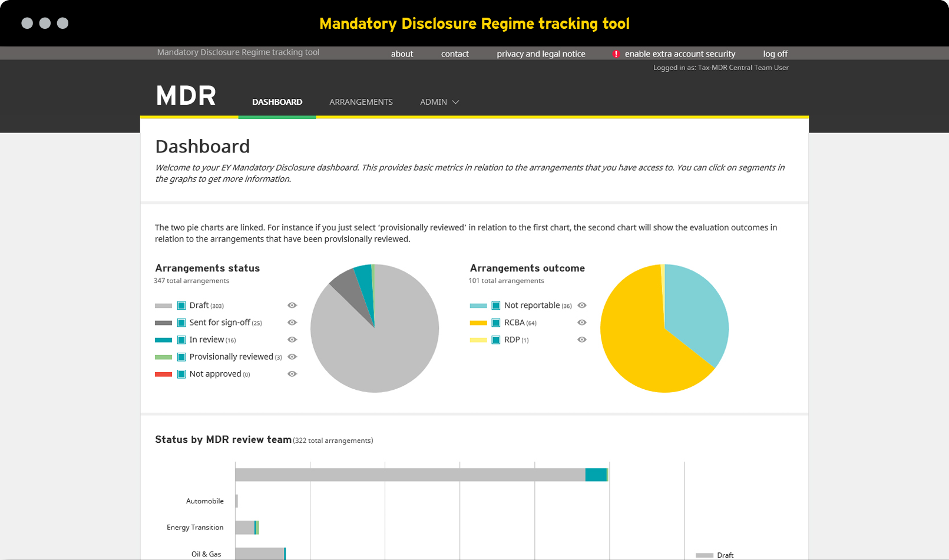
Task: Toggle the eye icon for Sent for sign-off
Action: (x=292, y=322)
